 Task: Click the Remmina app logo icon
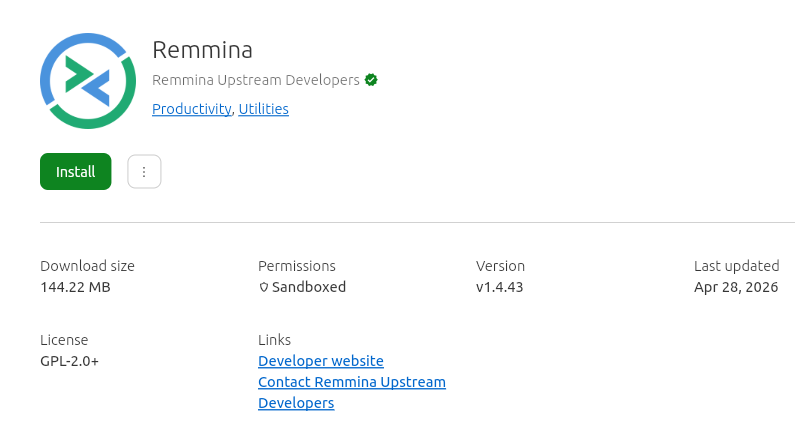pos(88,81)
